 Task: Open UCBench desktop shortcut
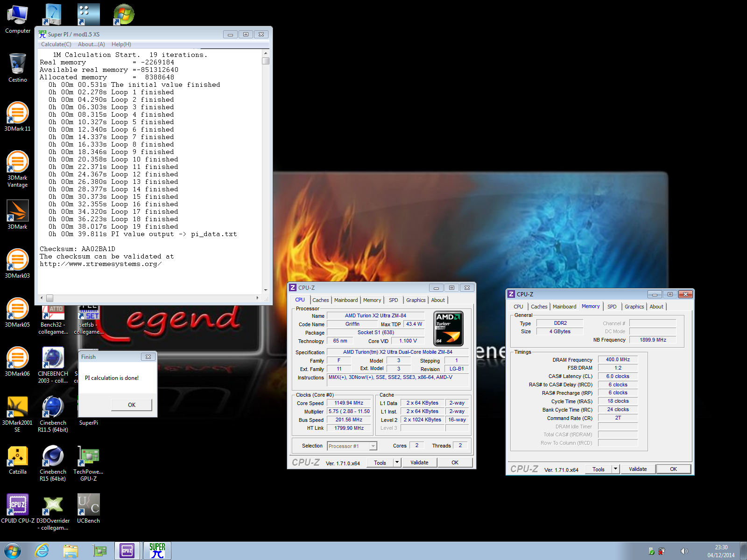tap(89, 509)
